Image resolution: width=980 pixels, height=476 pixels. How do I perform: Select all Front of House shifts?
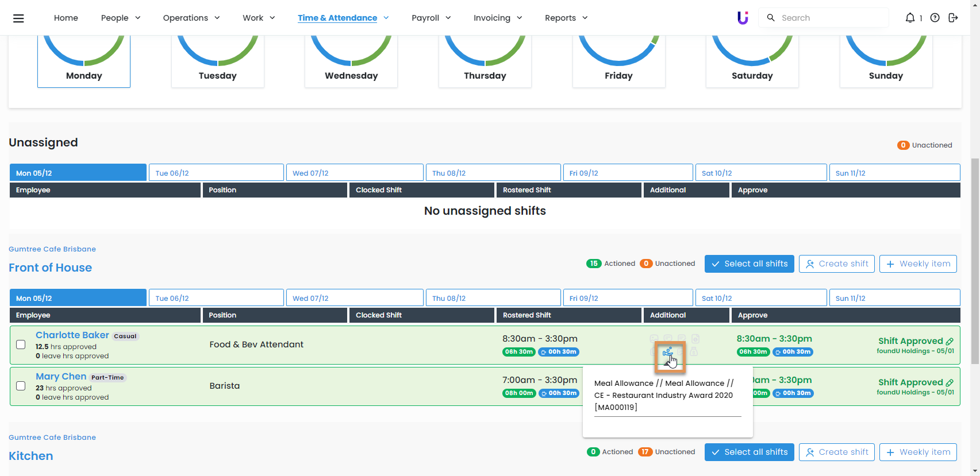(x=750, y=264)
